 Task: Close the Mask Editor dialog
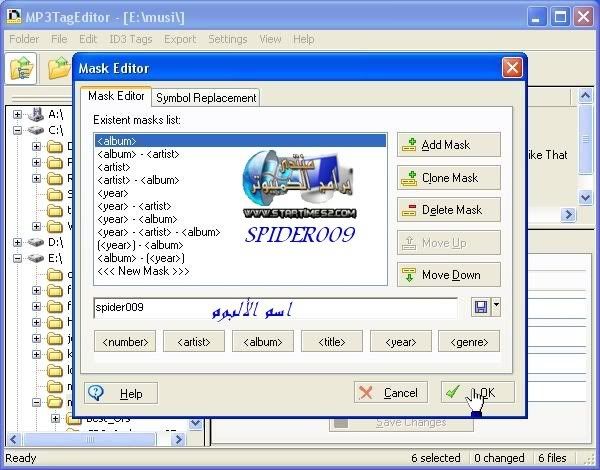512,68
